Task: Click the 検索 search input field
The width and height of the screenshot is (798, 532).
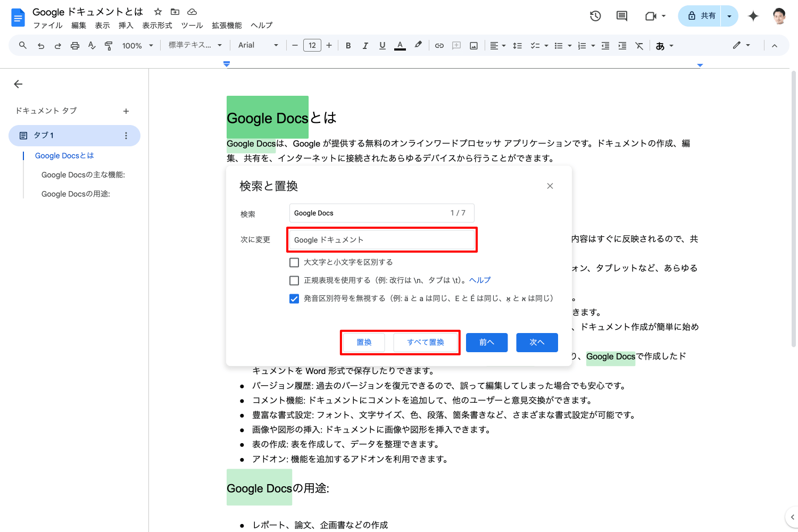Action: click(381, 213)
